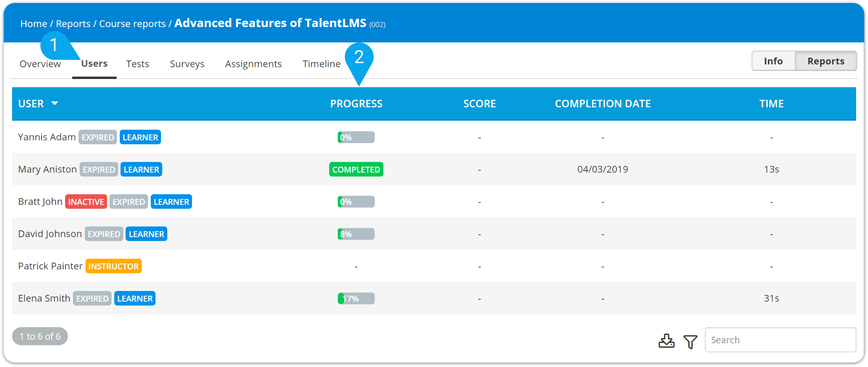The width and height of the screenshot is (868, 367).
Task: Open user Mary Aniston
Action: (48, 170)
